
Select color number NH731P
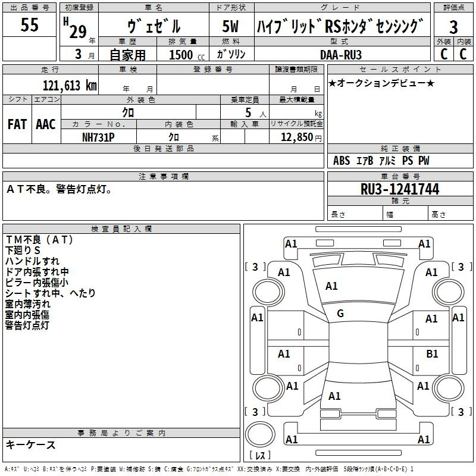pos(98,137)
